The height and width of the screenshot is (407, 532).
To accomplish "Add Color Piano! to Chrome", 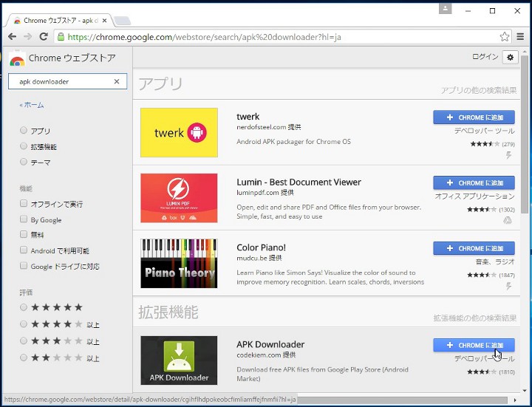I will point(474,248).
